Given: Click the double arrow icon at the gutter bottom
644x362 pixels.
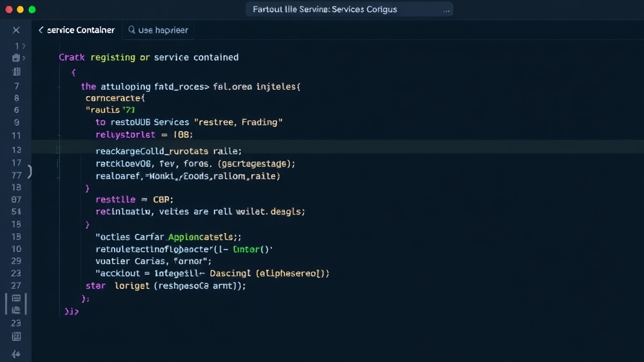Looking at the screenshot, I should click(16, 354).
